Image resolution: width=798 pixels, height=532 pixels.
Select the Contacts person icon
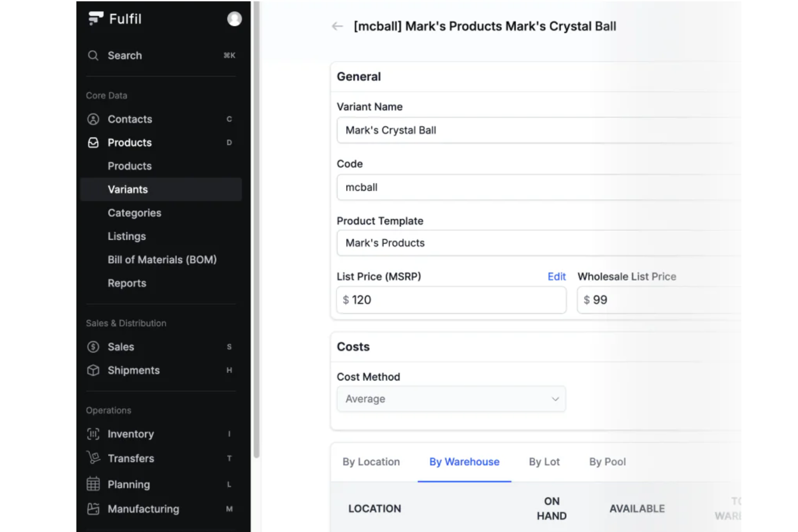(x=93, y=119)
